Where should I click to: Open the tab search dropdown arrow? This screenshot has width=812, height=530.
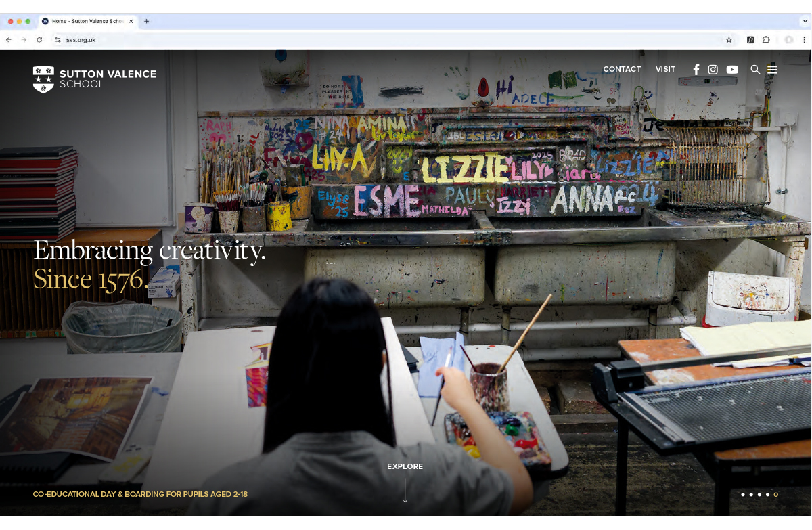click(805, 21)
